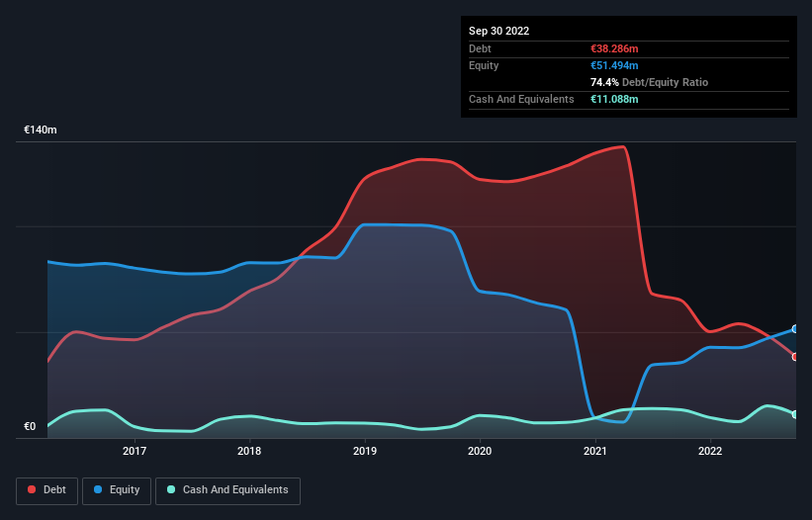Select the 2017 x-axis label
Image resolution: width=812 pixels, height=520 pixels.
click(135, 451)
